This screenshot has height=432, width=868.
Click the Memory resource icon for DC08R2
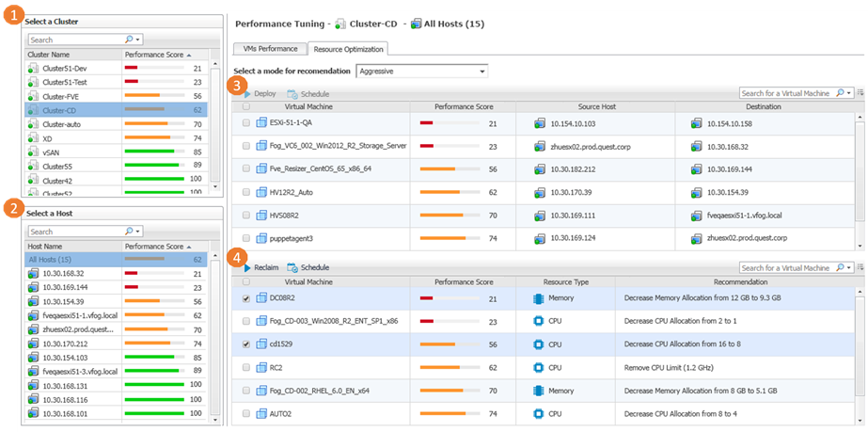click(537, 298)
